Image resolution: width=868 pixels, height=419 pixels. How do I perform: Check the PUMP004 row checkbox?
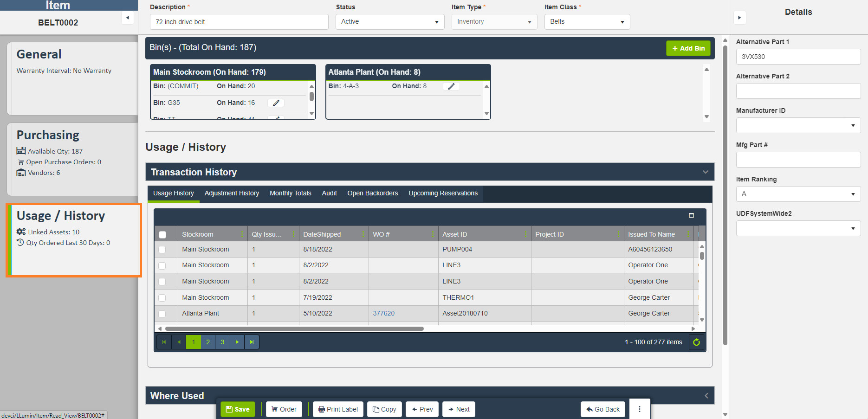162,250
